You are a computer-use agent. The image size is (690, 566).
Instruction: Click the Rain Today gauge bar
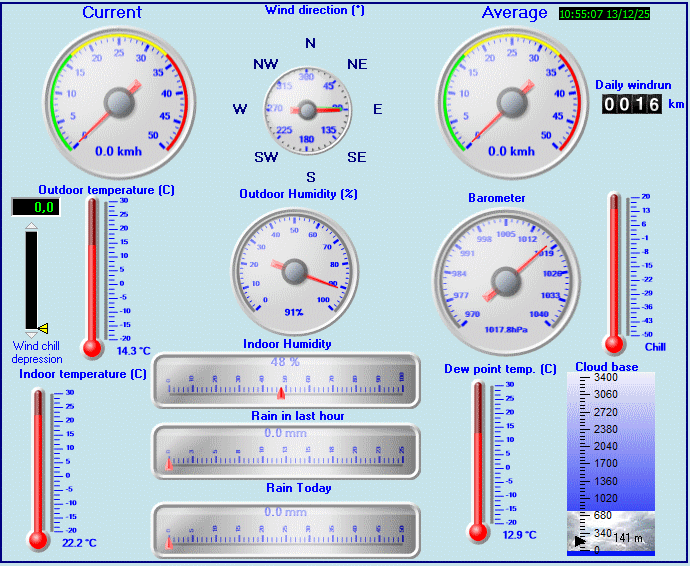[x=286, y=526]
